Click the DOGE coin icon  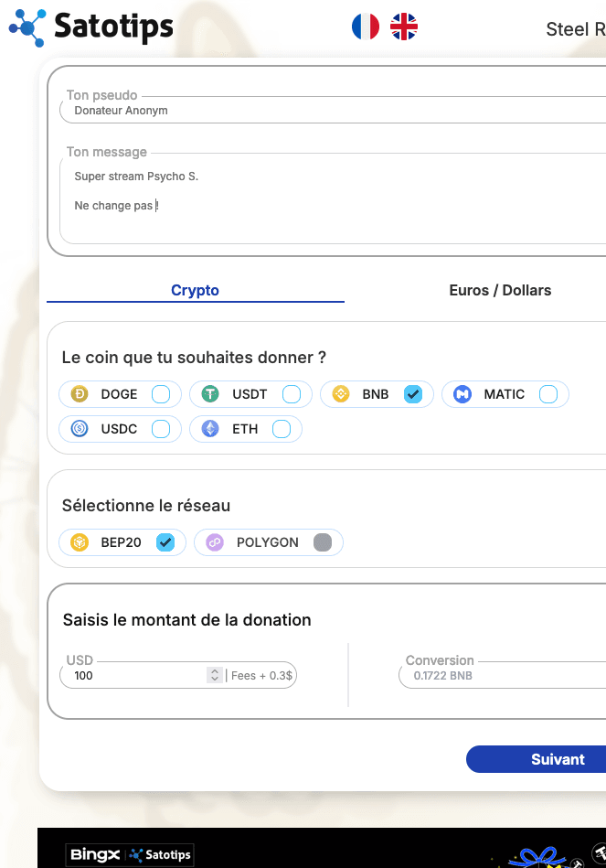(x=80, y=394)
